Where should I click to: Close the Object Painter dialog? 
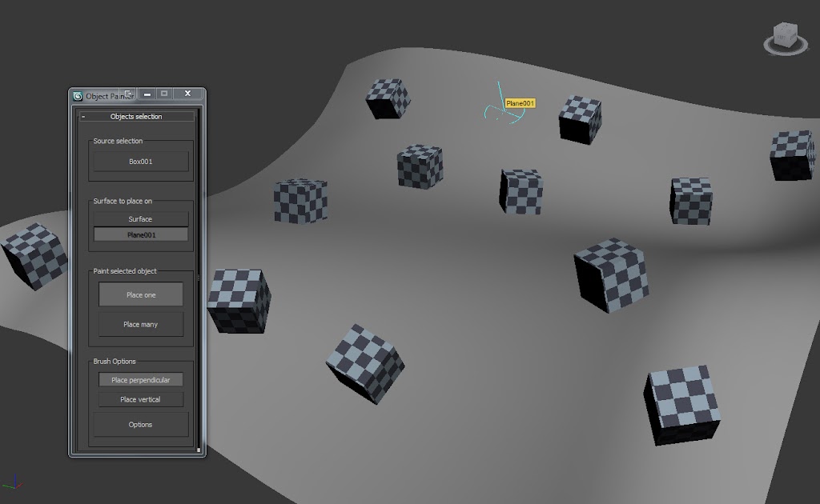click(x=187, y=94)
